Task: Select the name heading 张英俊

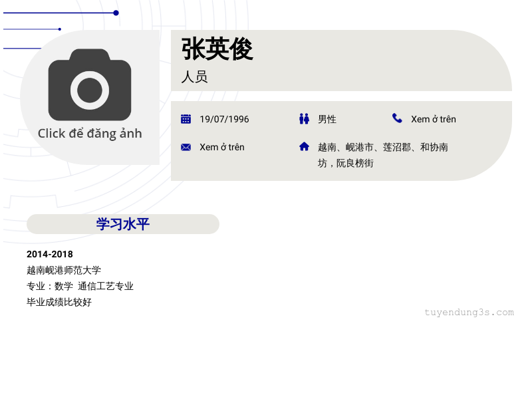Action: (x=217, y=49)
